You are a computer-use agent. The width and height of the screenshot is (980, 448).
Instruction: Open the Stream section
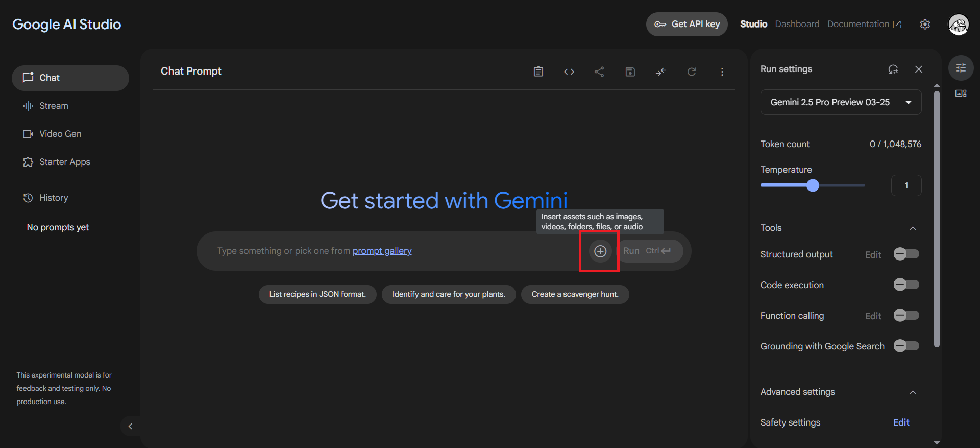point(54,106)
